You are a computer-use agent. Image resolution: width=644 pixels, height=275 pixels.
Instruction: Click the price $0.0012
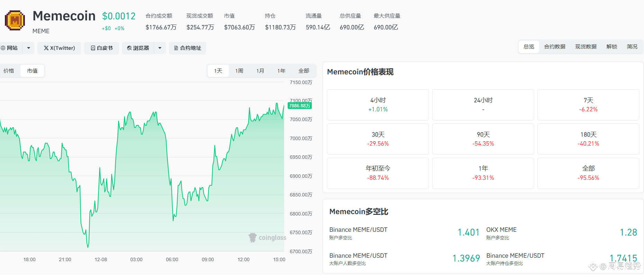119,16
